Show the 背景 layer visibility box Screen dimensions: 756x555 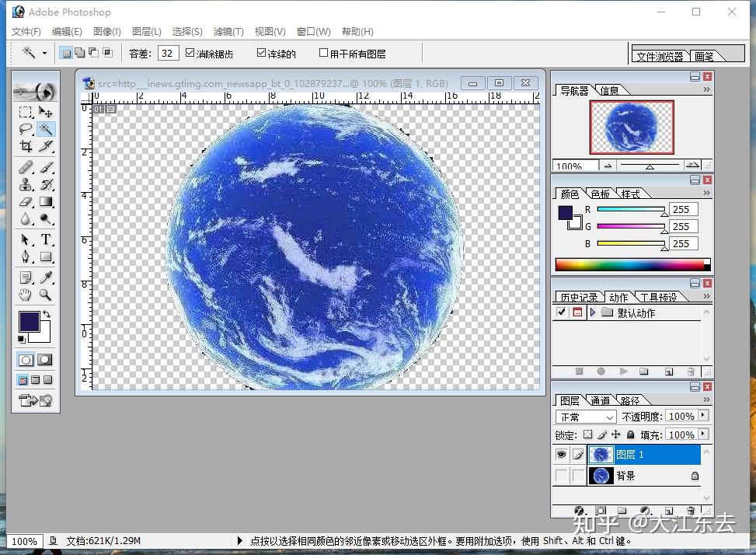561,476
